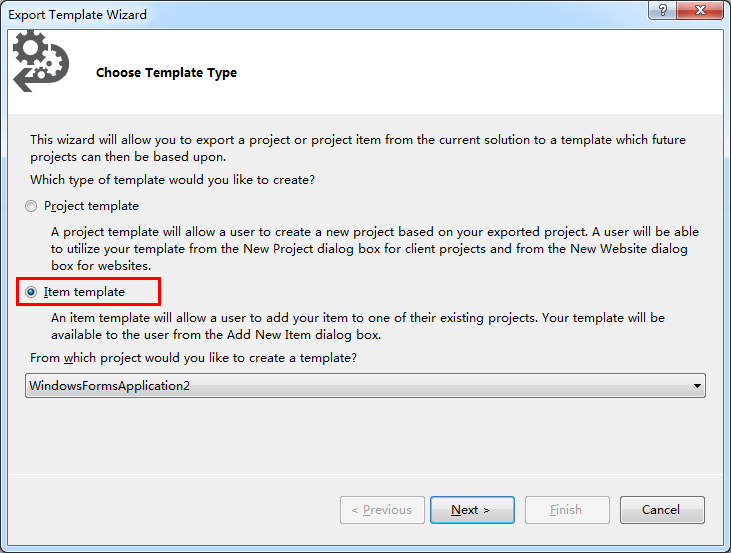Image resolution: width=731 pixels, height=553 pixels.
Task: Select the Item template radio button
Action: click(32, 292)
